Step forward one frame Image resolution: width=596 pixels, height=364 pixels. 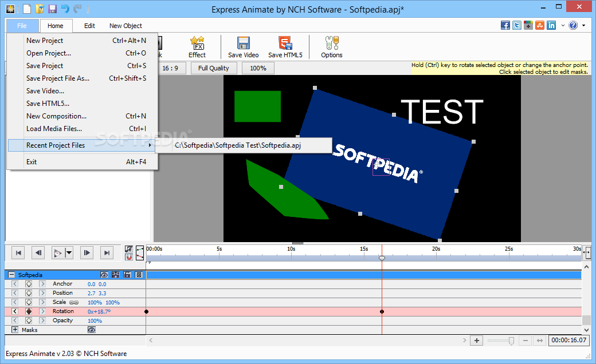pos(87,253)
